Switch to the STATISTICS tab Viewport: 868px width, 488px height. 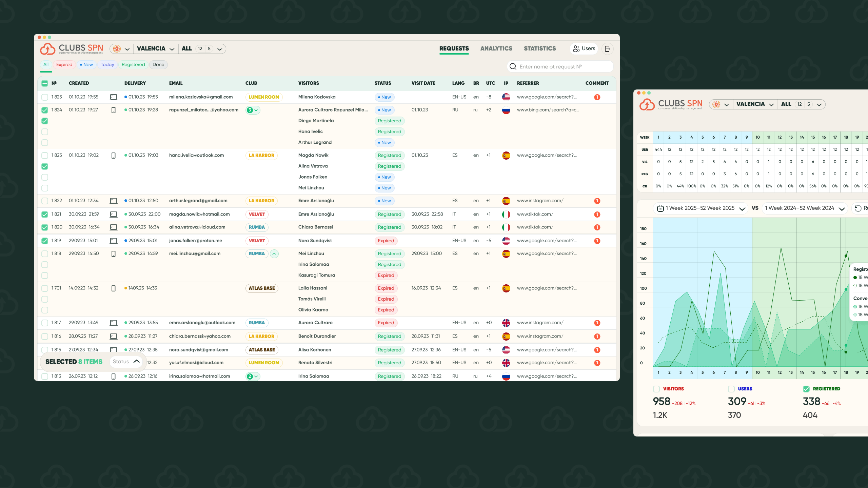[x=539, y=48]
